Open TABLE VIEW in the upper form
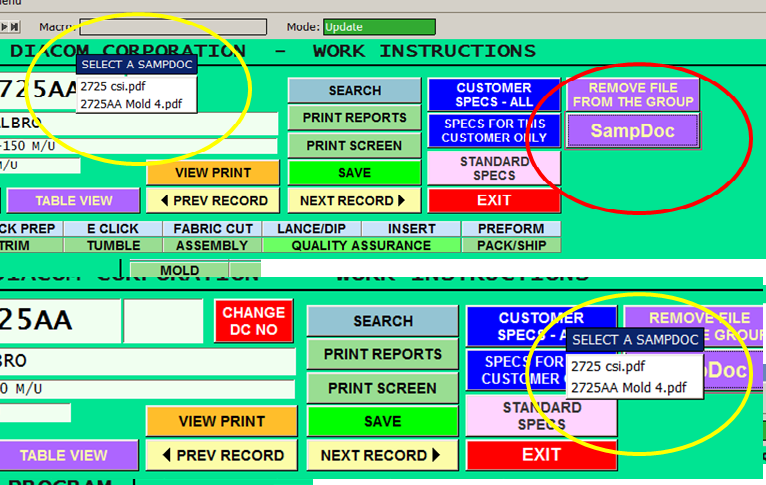Viewport: 766px width, 485px height. point(74,201)
